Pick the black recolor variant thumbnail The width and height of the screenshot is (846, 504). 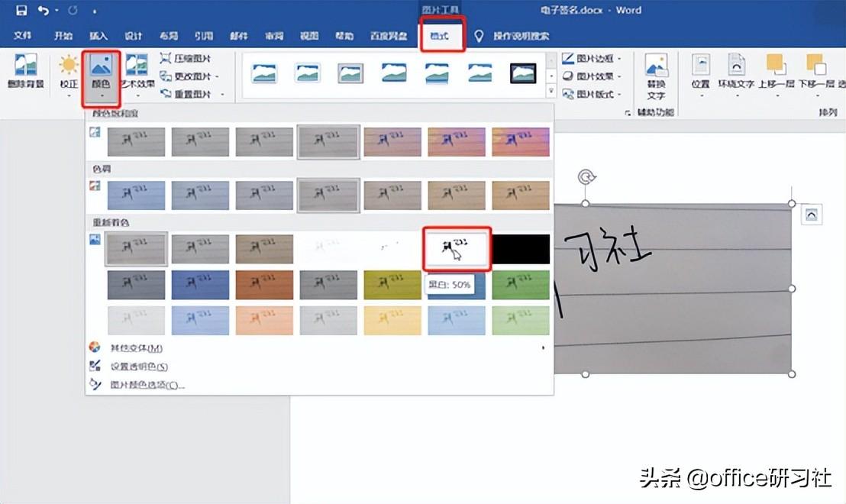tap(521, 247)
